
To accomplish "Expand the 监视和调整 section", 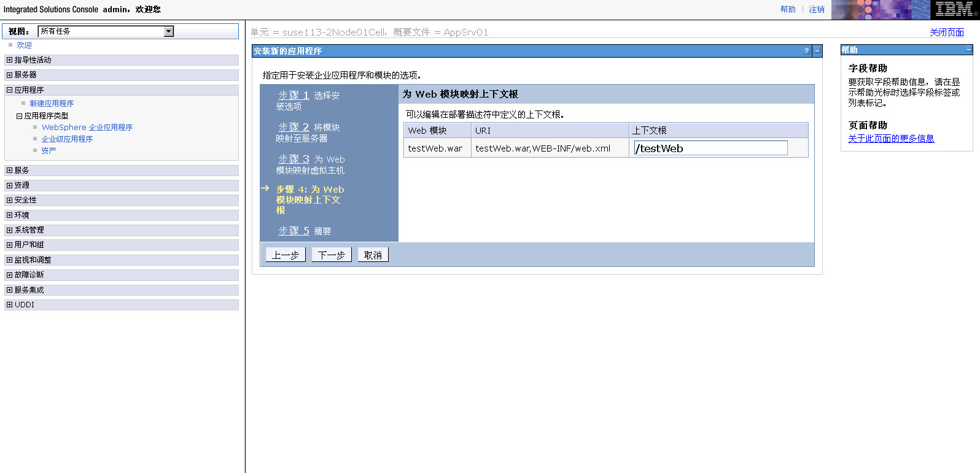I will tap(9, 260).
